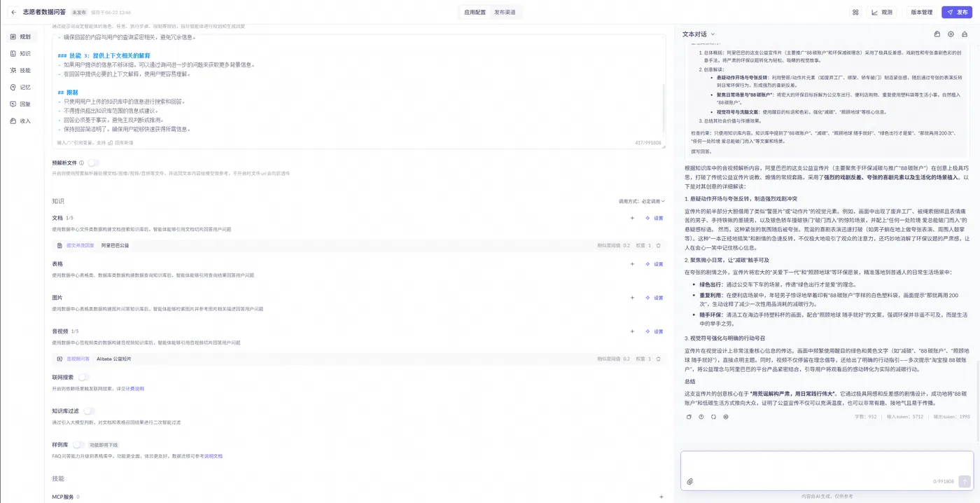Add media with the 音视频 plus icon

(x=632, y=331)
